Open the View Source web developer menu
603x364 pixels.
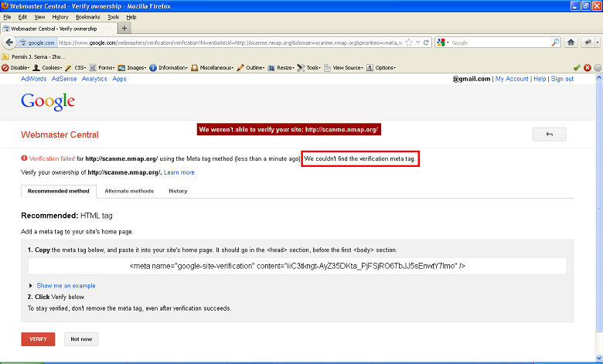(343, 68)
